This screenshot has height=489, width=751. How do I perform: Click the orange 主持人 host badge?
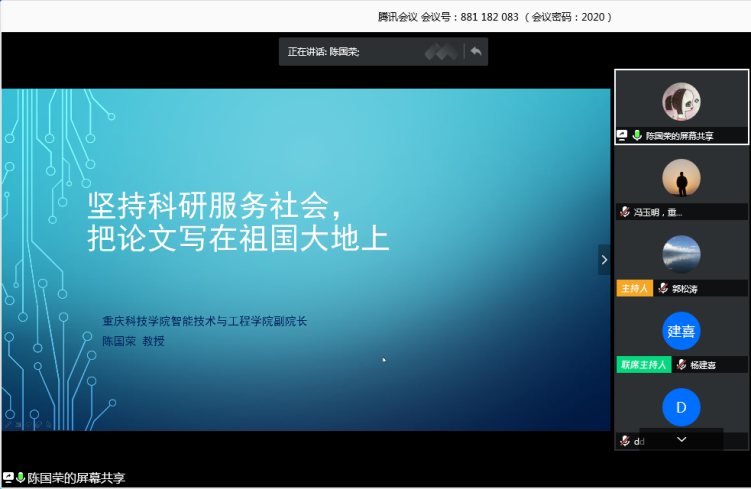coord(635,288)
